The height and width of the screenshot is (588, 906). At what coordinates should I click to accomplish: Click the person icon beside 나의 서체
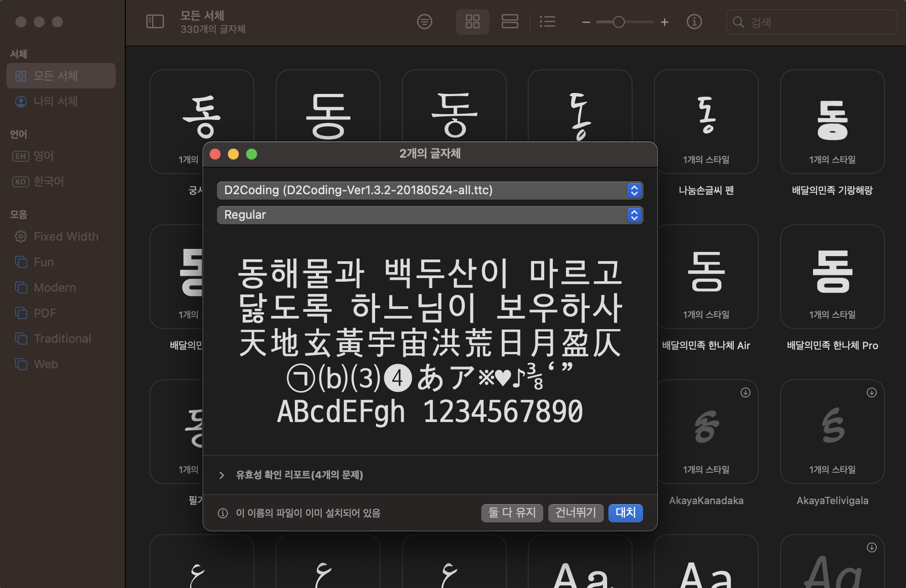(21, 101)
